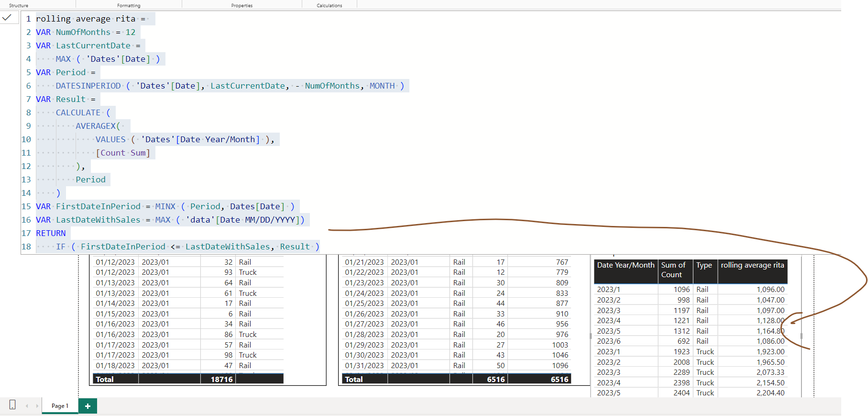Click FirstDateInPeriod declaration on line 15
Image resolution: width=868 pixels, height=416 pixels.
click(98, 206)
